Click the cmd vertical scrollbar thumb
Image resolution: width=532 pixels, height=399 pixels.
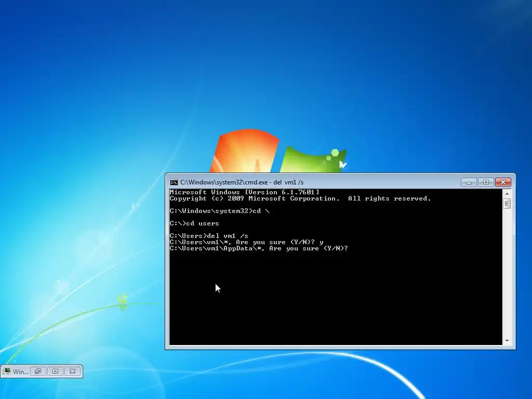[507, 204]
